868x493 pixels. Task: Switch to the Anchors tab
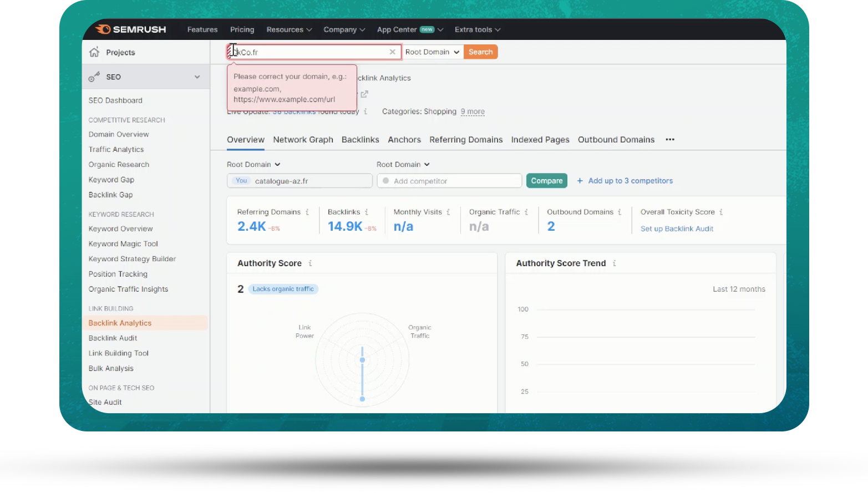point(404,140)
